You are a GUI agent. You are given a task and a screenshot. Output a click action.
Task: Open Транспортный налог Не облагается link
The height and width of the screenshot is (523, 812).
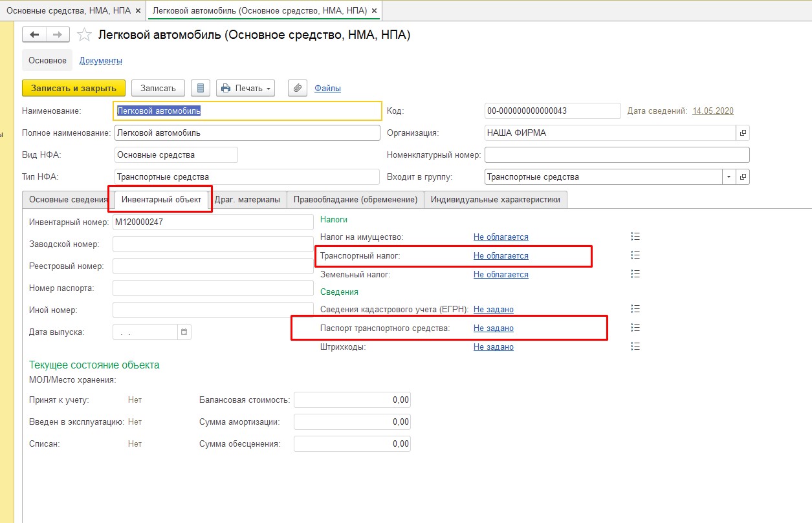coord(501,255)
